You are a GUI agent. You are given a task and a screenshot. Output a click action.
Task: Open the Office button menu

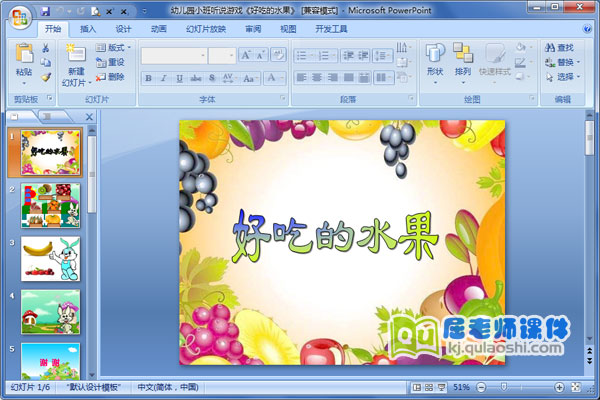pos(19,17)
